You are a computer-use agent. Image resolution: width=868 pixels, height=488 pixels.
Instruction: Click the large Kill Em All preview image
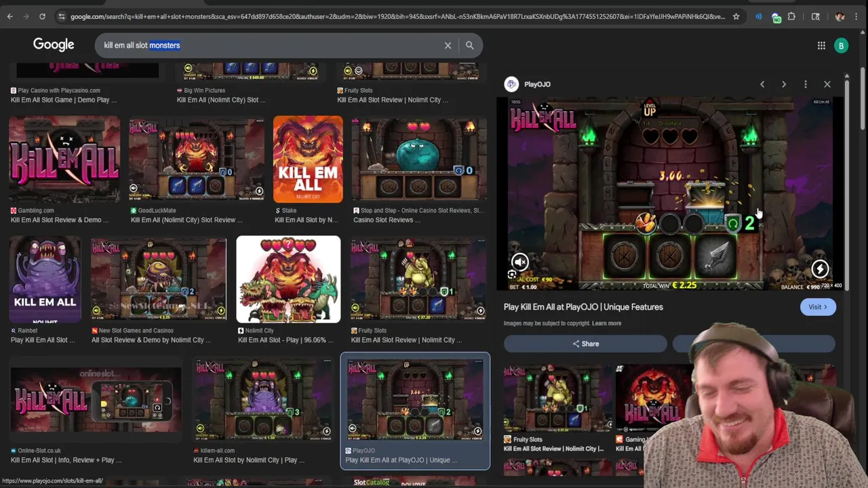tap(669, 193)
